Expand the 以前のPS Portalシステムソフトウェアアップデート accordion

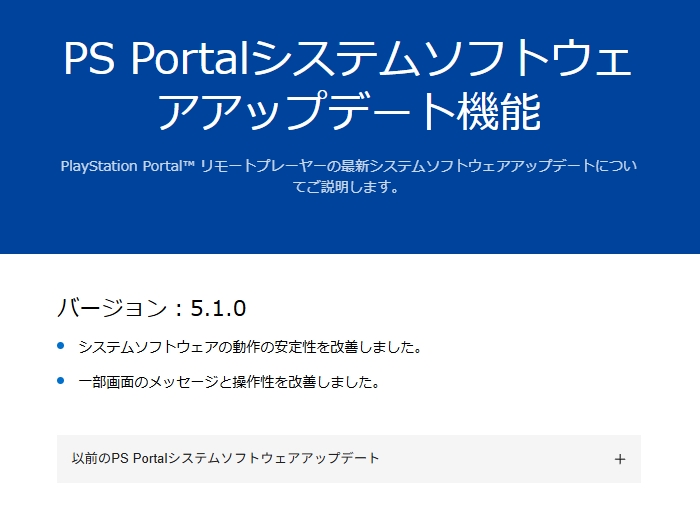pyautogui.click(x=349, y=459)
